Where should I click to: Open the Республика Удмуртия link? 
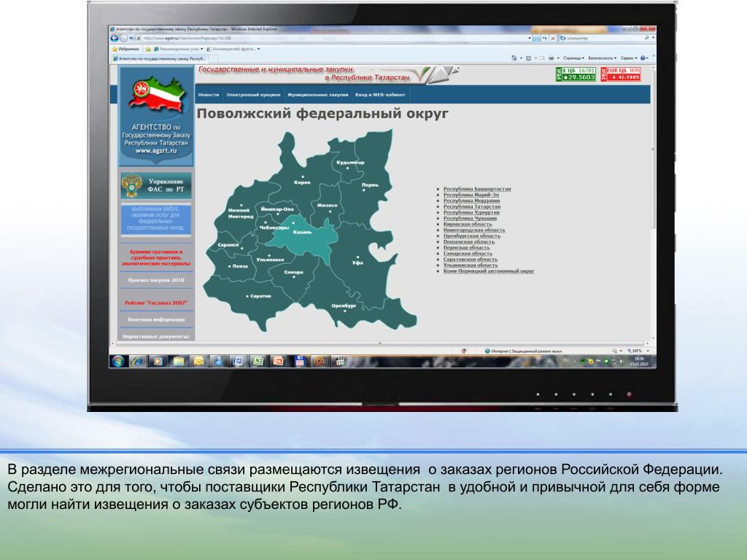(471, 212)
